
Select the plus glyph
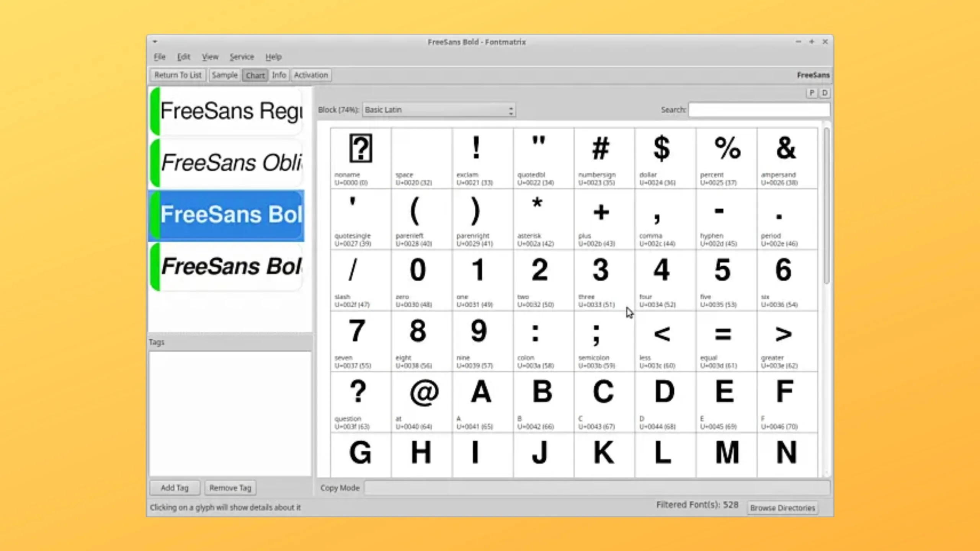[604, 219]
